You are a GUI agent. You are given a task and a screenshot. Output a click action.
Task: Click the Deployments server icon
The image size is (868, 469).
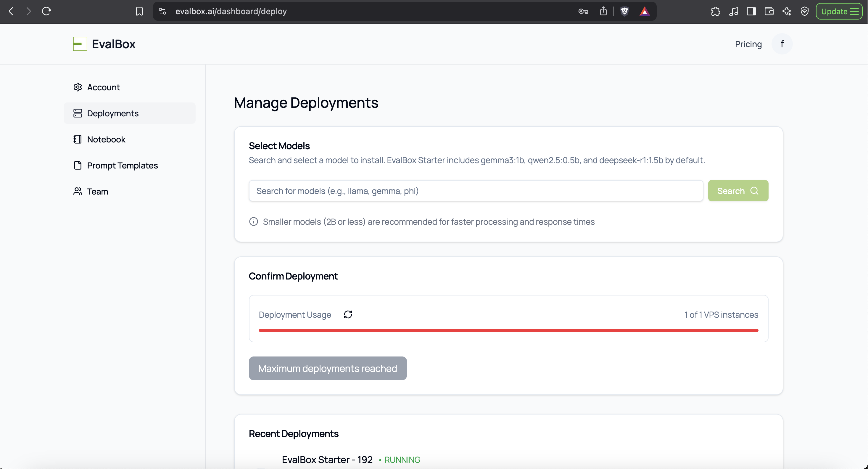click(x=78, y=113)
